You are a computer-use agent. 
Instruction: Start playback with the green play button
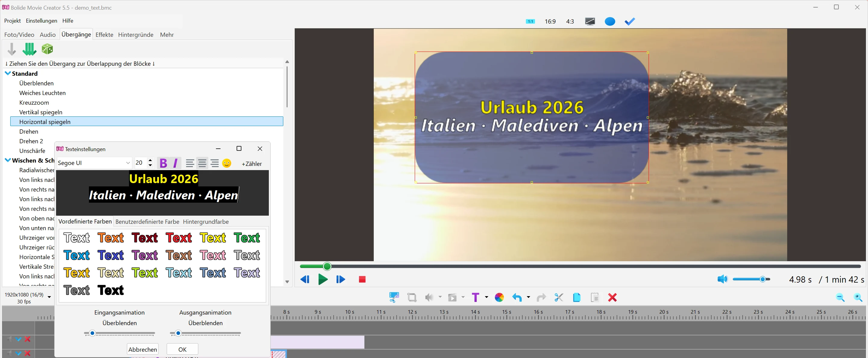click(x=323, y=279)
